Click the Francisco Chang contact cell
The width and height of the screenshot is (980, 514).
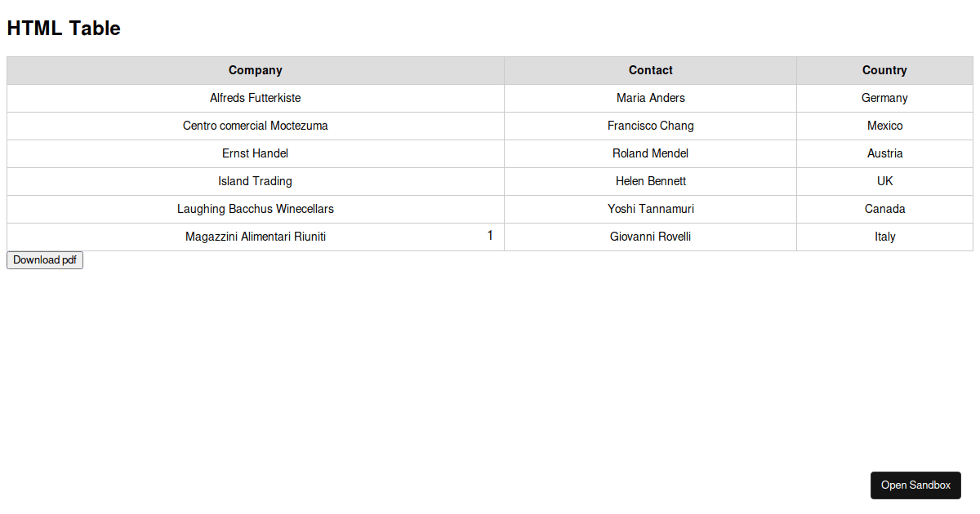651,126
